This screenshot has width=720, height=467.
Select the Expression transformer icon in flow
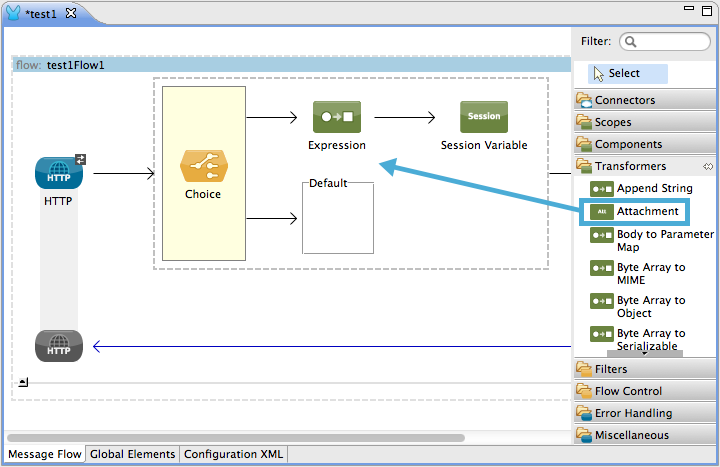(x=336, y=117)
